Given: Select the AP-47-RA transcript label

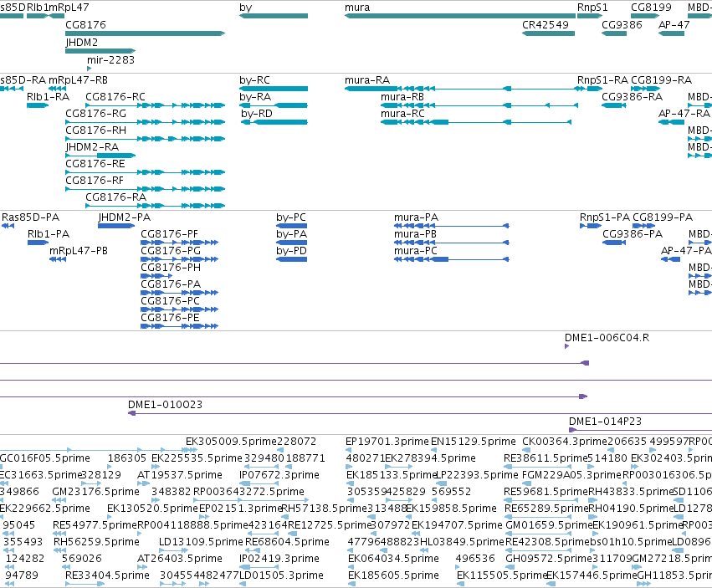Looking at the screenshot, I should tap(684, 114).
